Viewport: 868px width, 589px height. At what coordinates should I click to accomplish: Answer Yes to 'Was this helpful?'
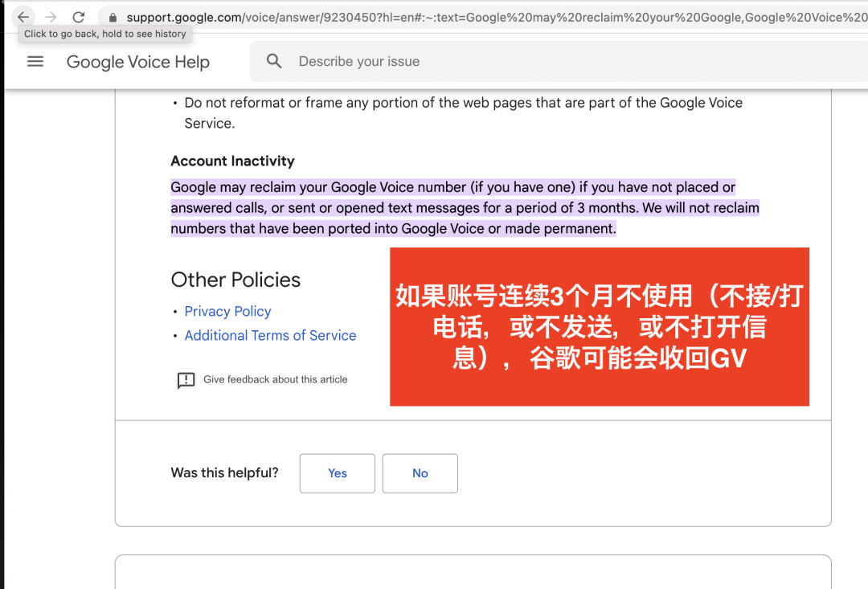coord(337,473)
